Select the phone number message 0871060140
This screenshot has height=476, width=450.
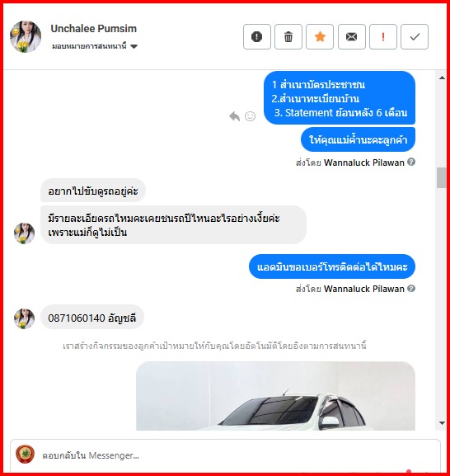(x=91, y=318)
